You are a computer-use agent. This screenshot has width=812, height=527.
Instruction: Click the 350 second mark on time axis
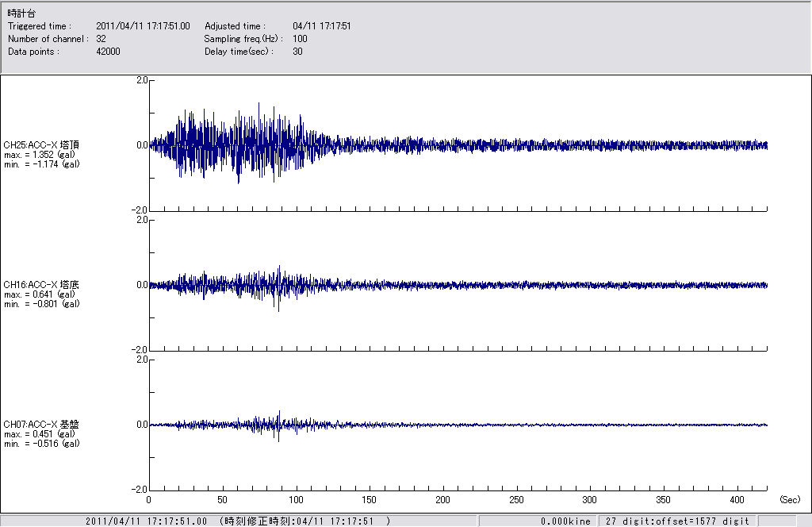click(x=663, y=500)
